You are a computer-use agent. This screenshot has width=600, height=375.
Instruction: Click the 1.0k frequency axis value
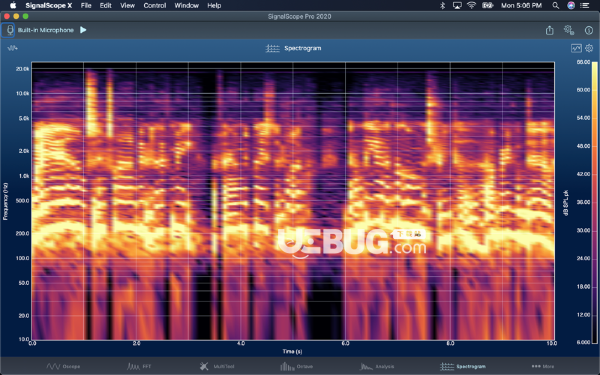click(23, 176)
